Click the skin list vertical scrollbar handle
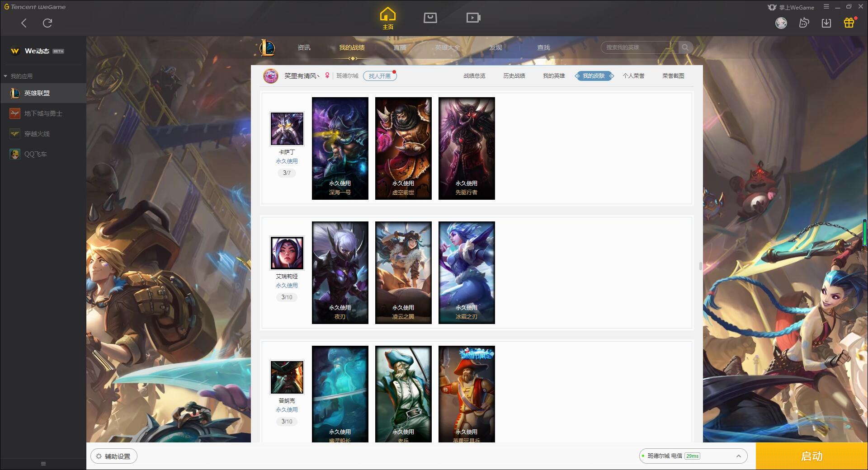The image size is (868, 470). (x=701, y=266)
